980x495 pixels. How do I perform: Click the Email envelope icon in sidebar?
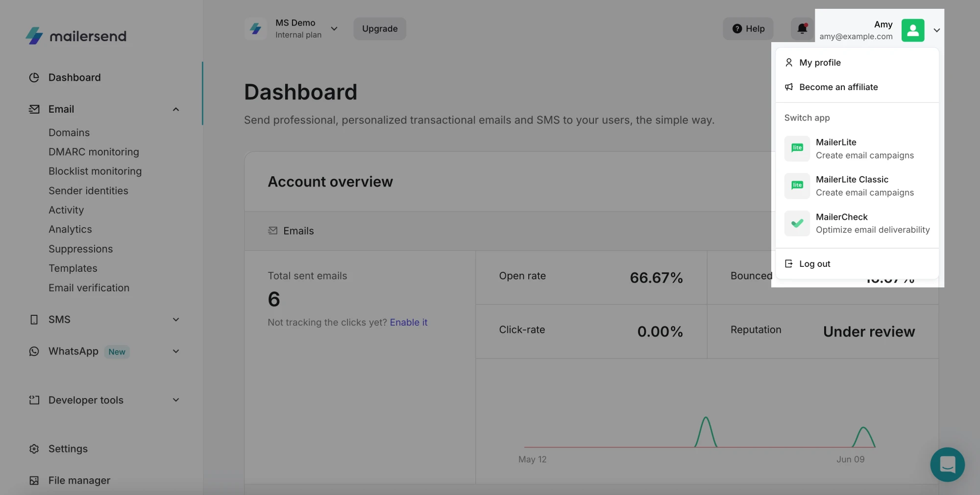34,109
